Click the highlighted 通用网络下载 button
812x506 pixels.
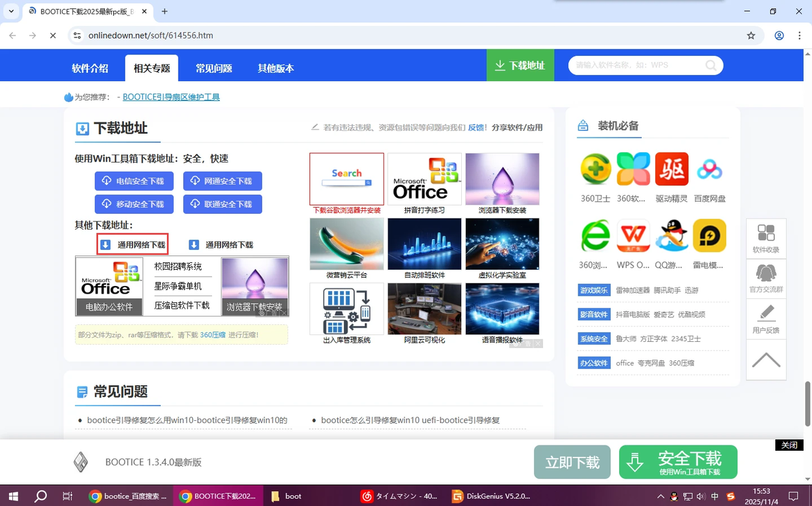coord(132,244)
